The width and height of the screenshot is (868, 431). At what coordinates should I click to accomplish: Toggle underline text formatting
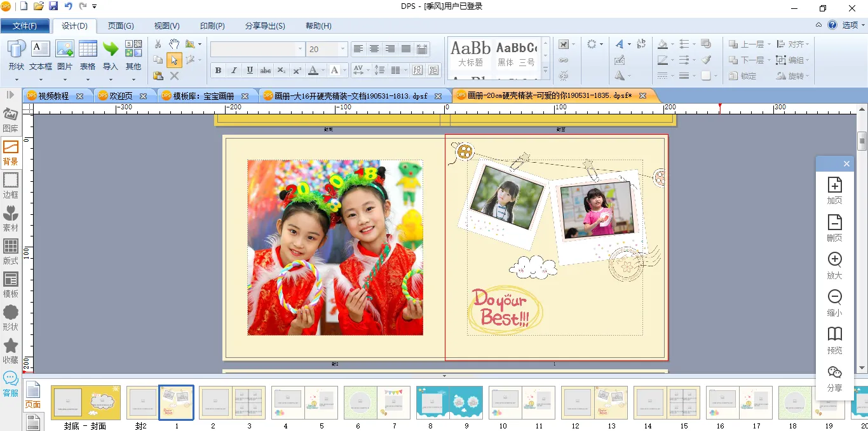tap(250, 70)
